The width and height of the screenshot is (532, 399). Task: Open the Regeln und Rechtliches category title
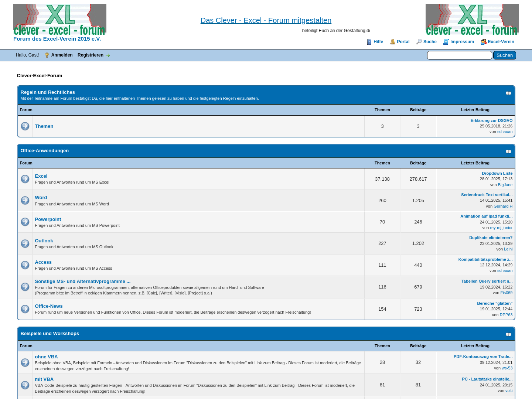[x=48, y=92]
